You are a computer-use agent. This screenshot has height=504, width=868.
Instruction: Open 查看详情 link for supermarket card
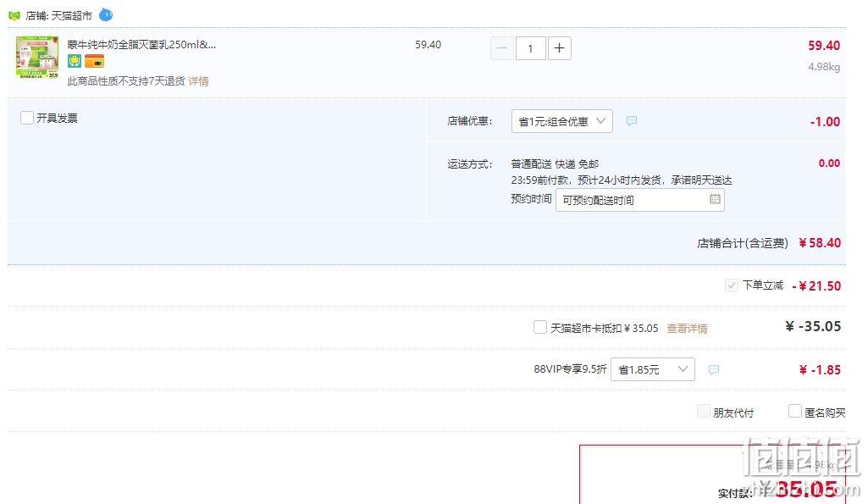point(687,329)
